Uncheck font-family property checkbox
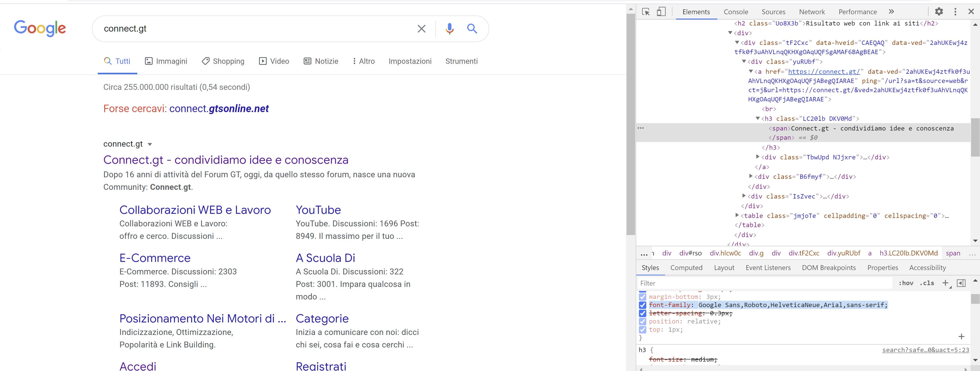The width and height of the screenshot is (980, 371). (643, 305)
